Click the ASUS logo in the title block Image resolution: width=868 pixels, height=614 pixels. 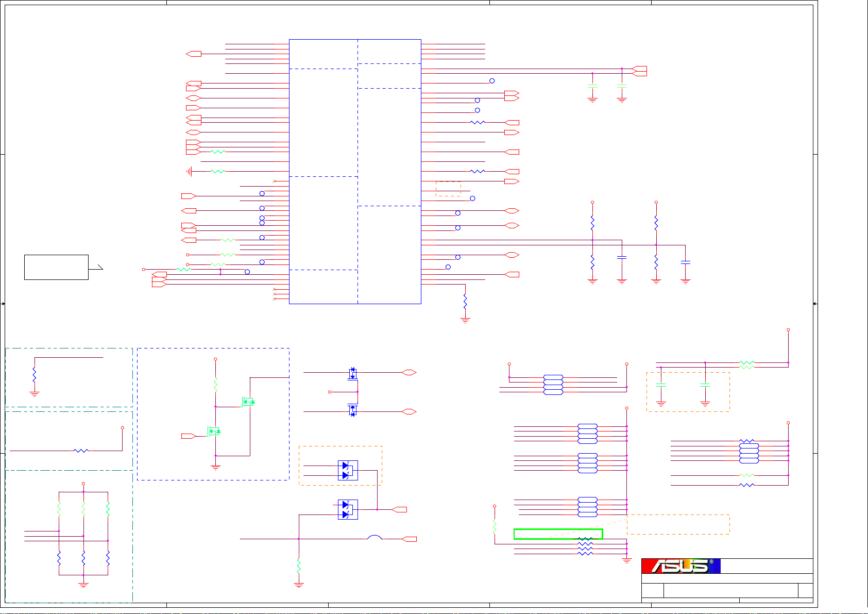(680, 566)
